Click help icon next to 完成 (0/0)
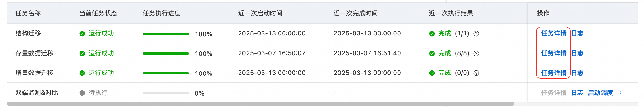Viewport: 644px width, 107px height. point(476,73)
